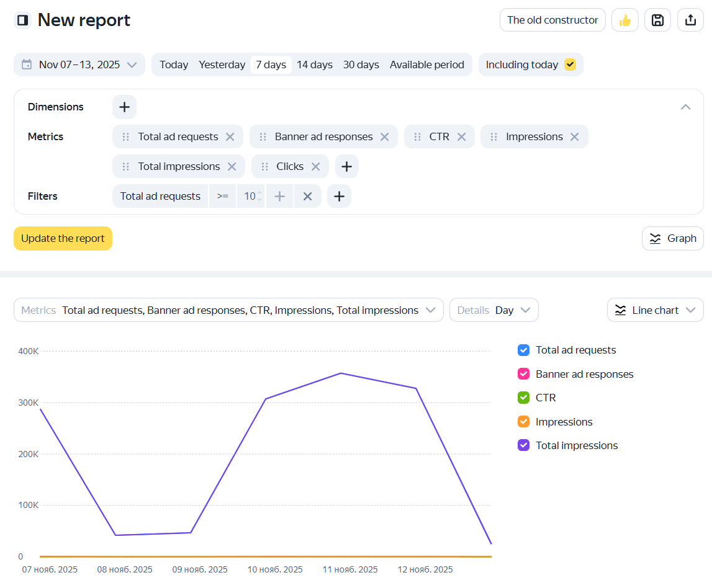Open the Nov 07–13 date range dropdown

(79, 65)
